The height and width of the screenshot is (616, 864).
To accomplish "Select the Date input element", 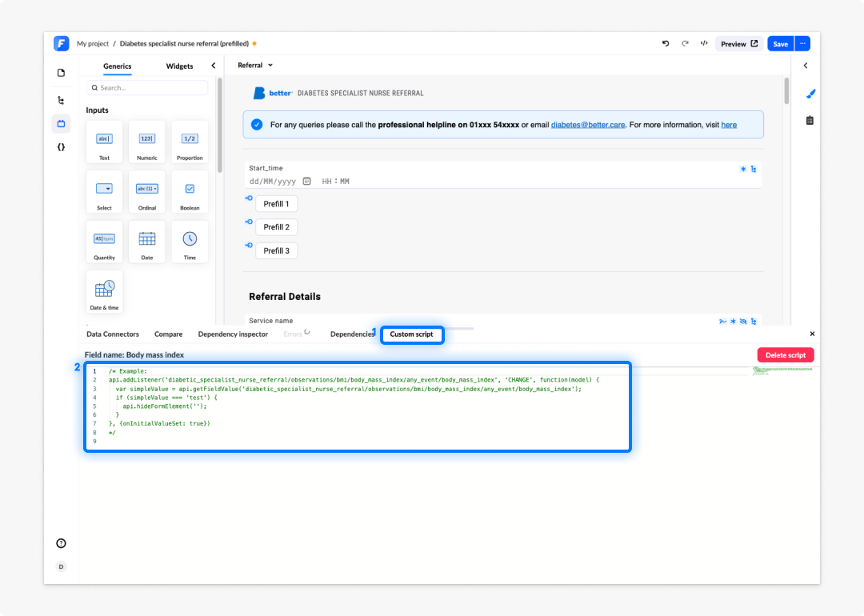I will [x=147, y=242].
